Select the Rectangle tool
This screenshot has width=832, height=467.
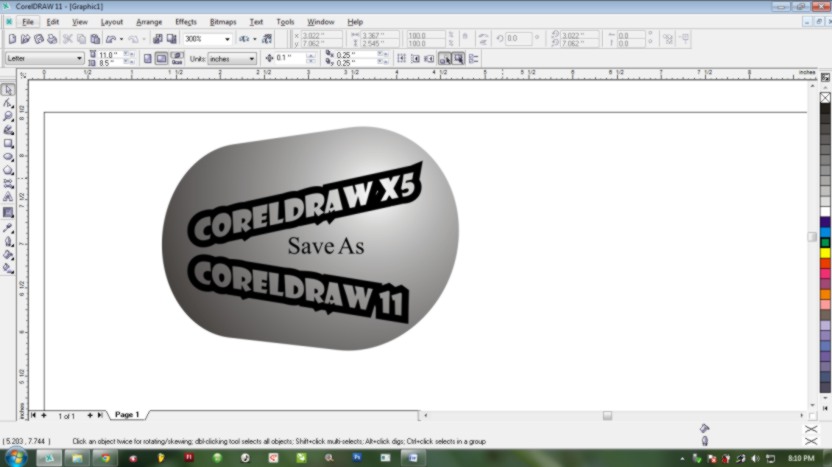click(x=8, y=143)
